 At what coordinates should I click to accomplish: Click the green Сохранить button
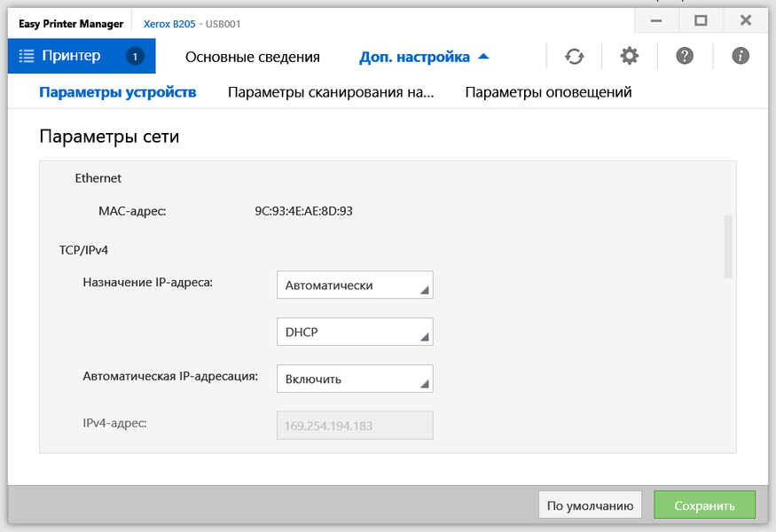tap(704, 505)
